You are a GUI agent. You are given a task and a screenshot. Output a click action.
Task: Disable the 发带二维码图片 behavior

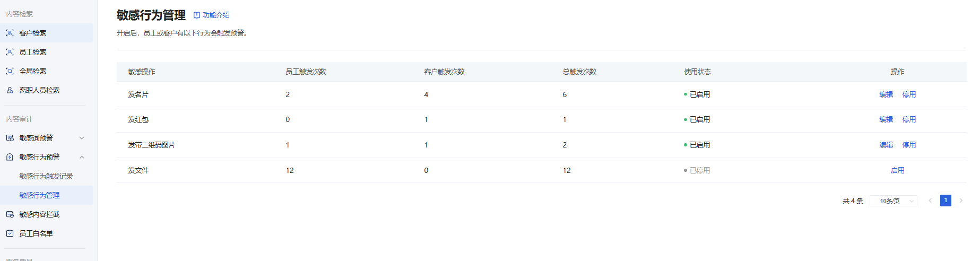pyautogui.click(x=909, y=145)
